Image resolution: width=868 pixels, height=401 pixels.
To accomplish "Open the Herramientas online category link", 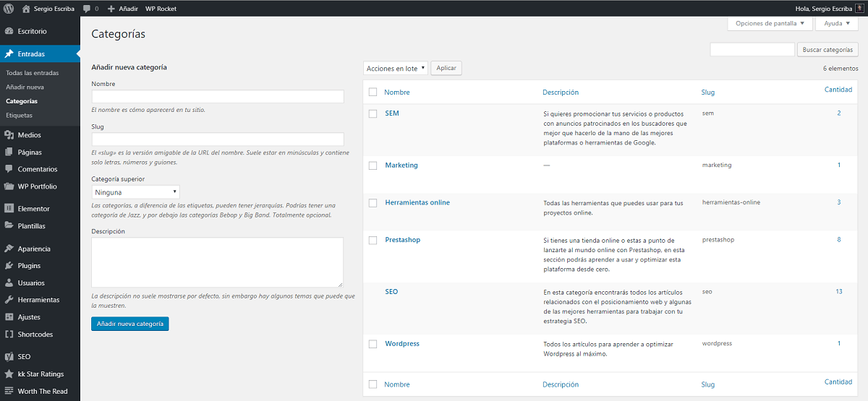I will pyautogui.click(x=417, y=202).
